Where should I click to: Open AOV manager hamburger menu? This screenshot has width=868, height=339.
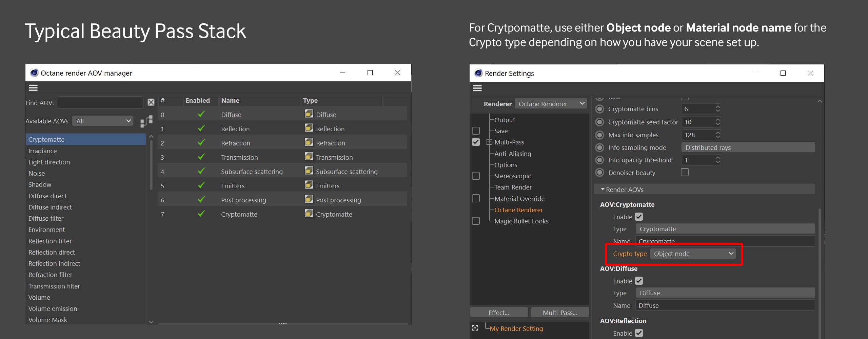[x=33, y=88]
